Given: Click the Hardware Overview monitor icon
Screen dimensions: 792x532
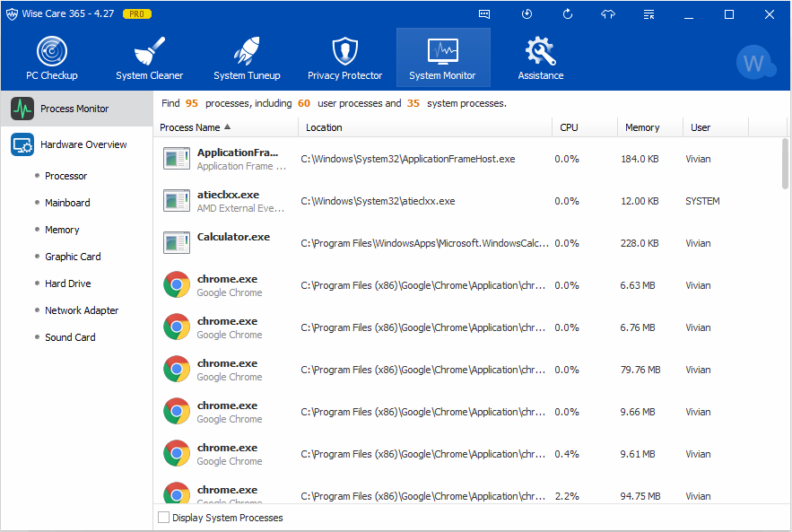Looking at the screenshot, I should [22, 144].
